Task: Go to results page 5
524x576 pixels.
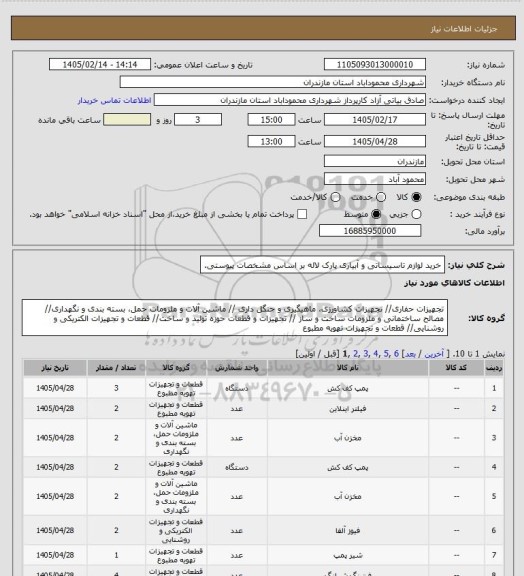Action: (x=386, y=354)
